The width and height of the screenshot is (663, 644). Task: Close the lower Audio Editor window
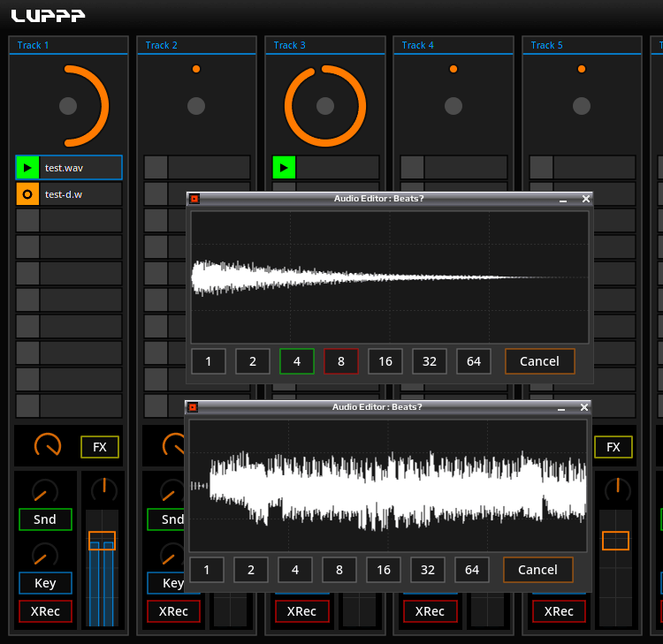584,407
